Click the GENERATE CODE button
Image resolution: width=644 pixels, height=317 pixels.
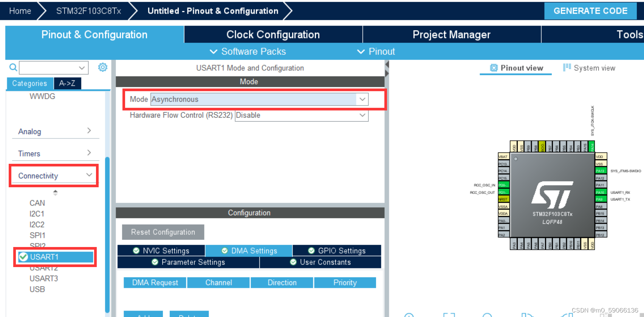pyautogui.click(x=590, y=11)
